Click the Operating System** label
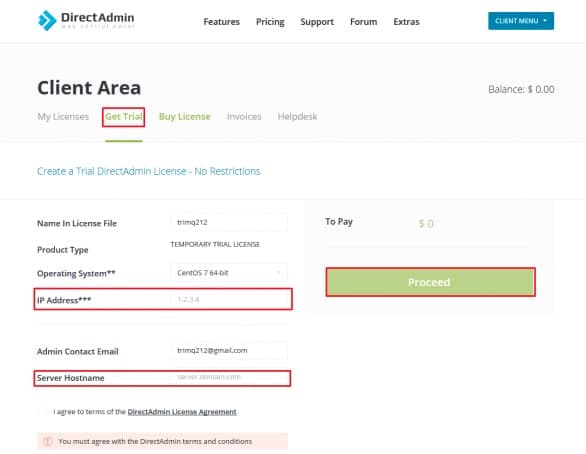The height and width of the screenshot is (454, 586). 76,274
